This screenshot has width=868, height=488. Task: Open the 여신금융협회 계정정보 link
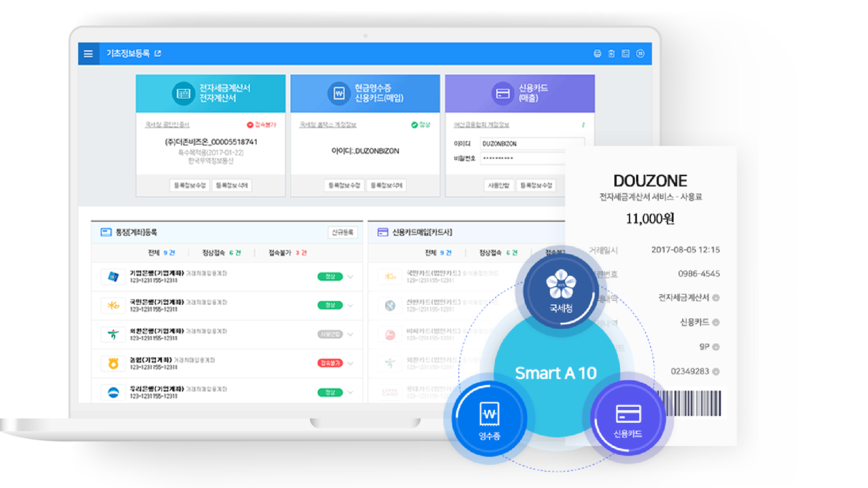(481, 125)
